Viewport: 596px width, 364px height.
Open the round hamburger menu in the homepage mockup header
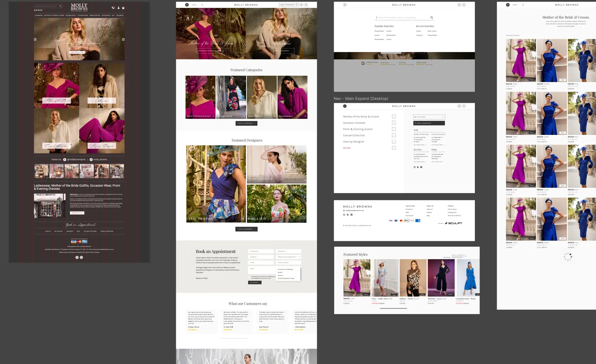click(187, 5)
